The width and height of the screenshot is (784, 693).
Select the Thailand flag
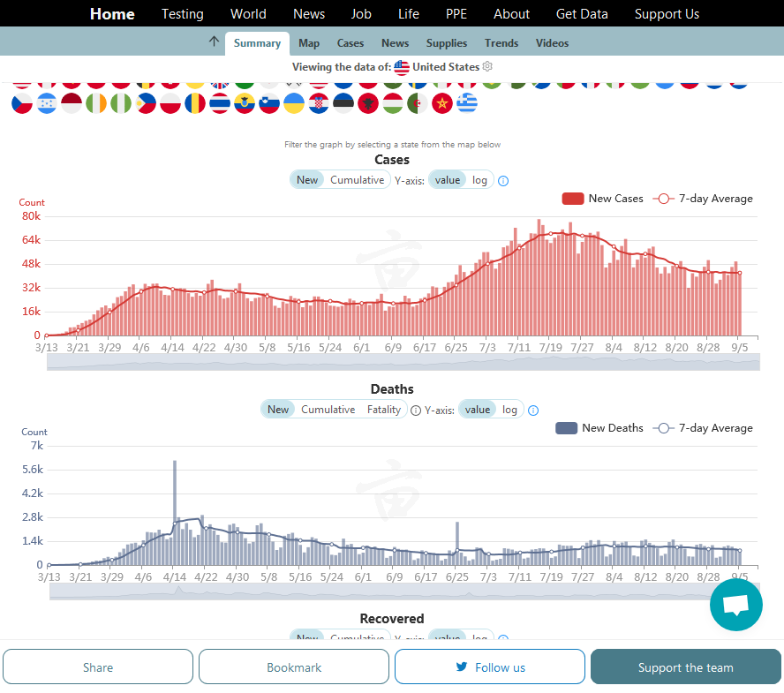[220, 103]
